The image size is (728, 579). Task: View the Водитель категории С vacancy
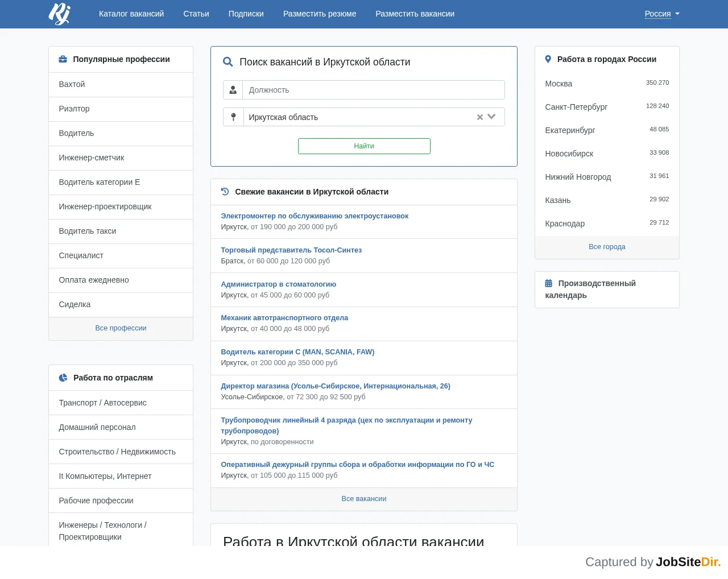(297, 352)
